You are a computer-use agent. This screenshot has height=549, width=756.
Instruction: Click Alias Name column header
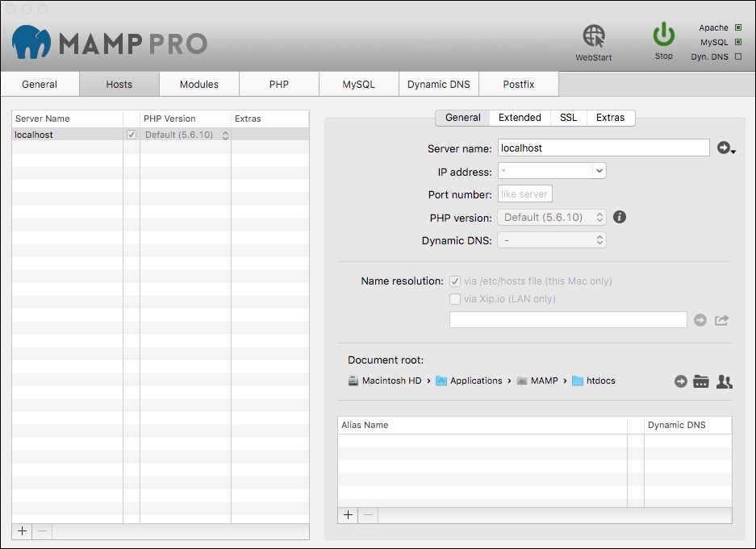pyautogui.click(x=482, y=425)
